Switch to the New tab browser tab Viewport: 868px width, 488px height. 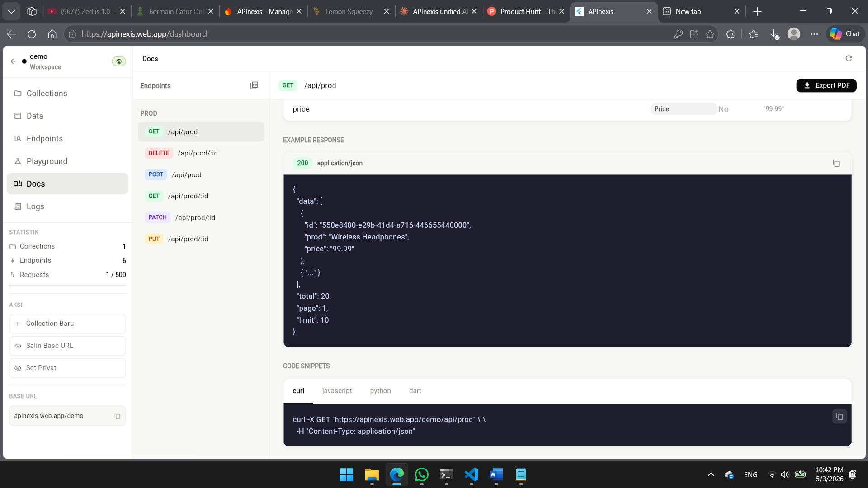point(702,12)
